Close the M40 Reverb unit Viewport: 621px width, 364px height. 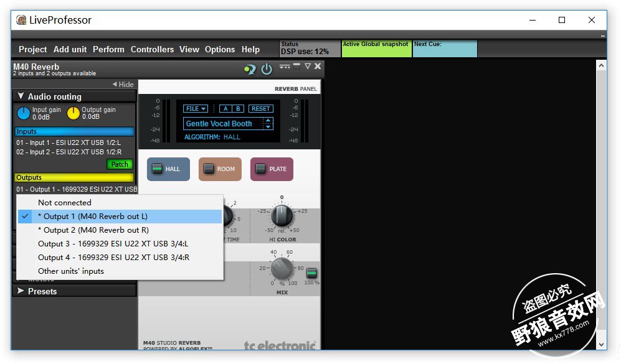(x=318, y=66)
